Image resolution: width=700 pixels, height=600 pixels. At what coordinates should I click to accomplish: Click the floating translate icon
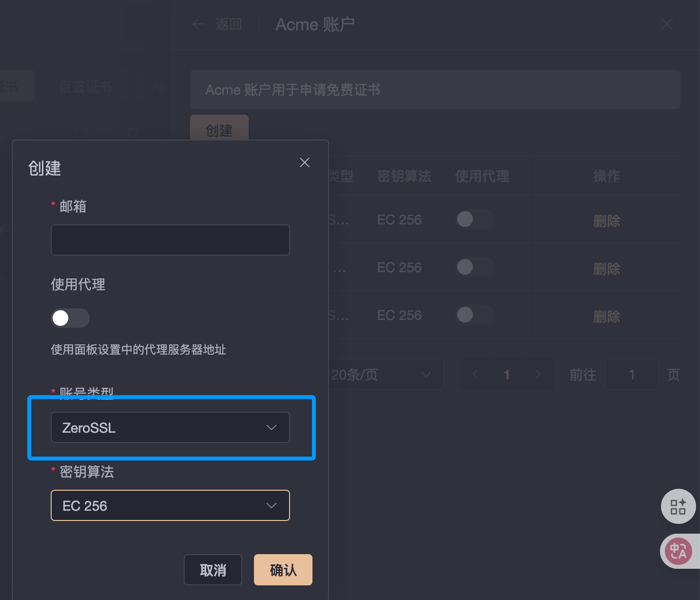click(679, 551)
